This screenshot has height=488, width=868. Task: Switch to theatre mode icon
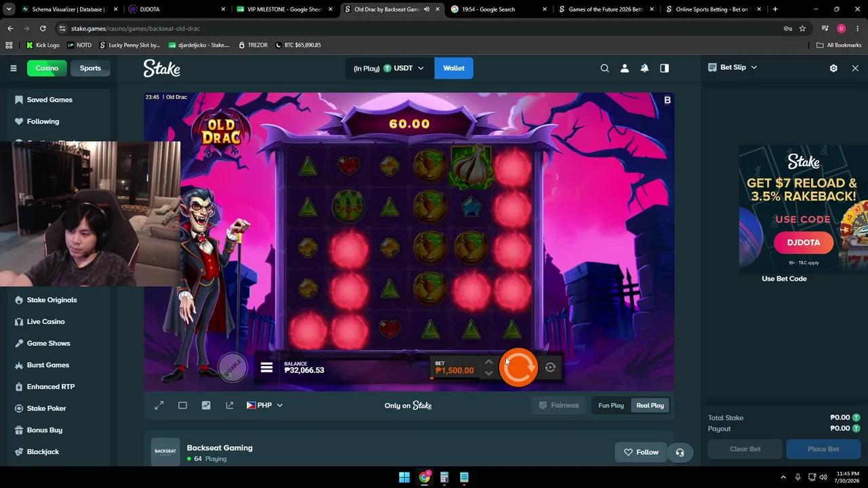point(182,405)
